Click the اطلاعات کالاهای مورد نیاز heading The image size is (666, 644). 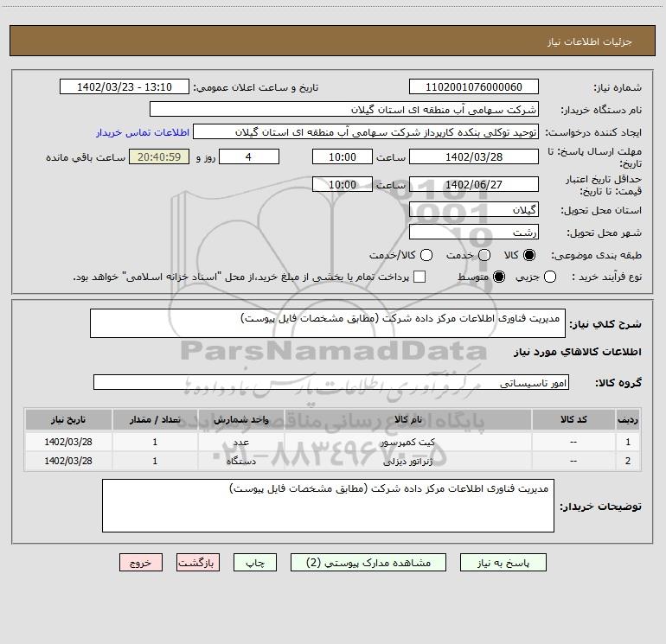(x=578, y=352)
